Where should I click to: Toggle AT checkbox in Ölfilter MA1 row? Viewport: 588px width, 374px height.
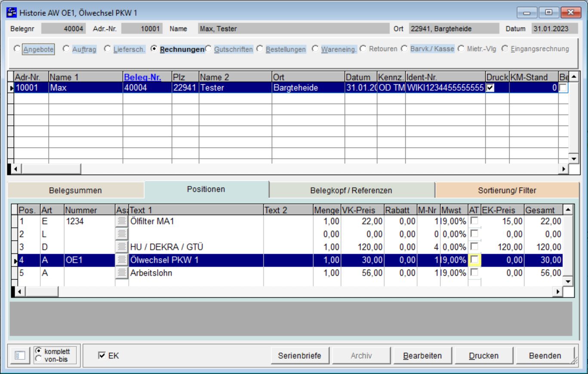474,221
